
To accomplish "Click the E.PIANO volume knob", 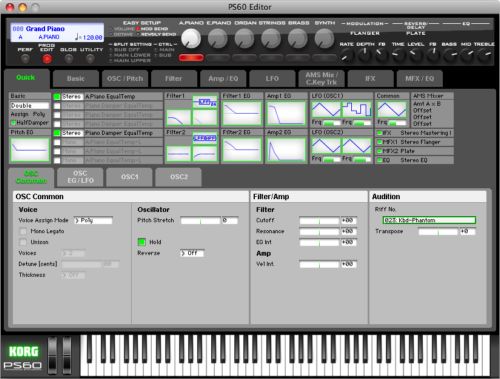I will coord(218,38).
